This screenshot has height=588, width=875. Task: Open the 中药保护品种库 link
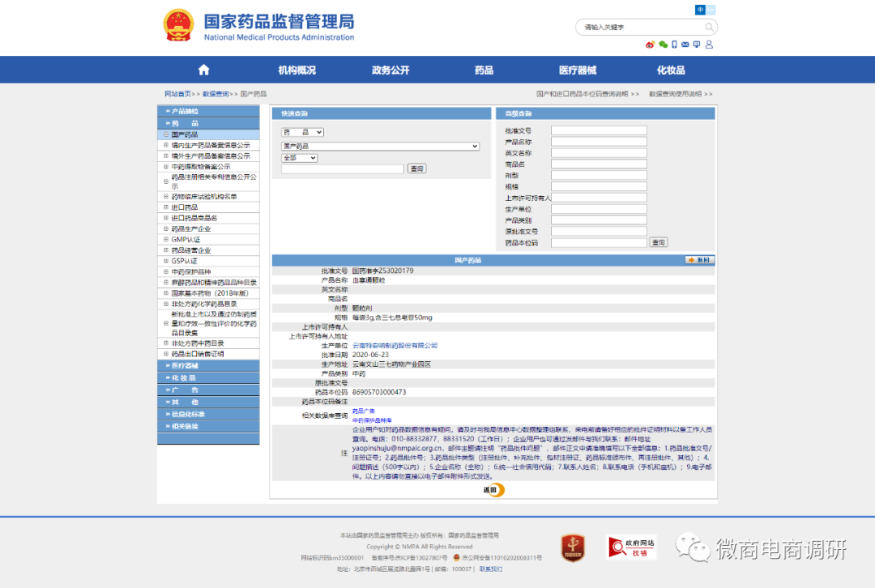[372, 420]
